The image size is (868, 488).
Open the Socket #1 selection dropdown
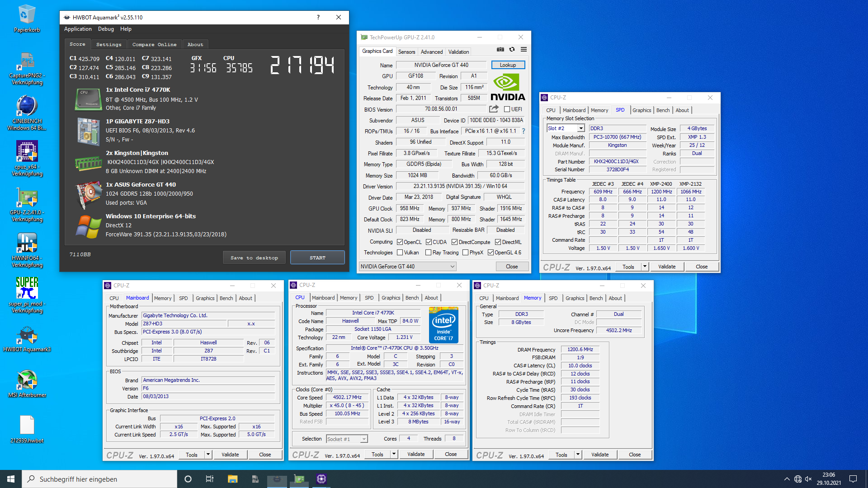347,439
